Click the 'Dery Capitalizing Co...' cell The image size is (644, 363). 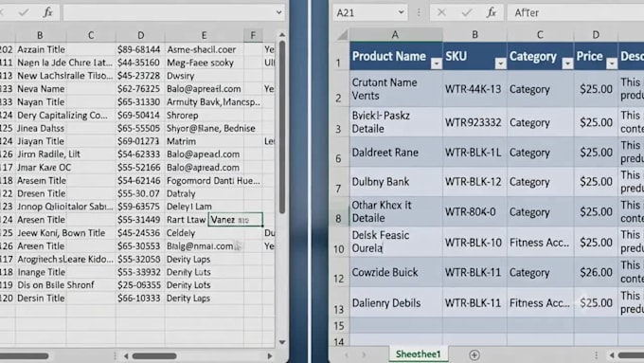click(65, 115)
